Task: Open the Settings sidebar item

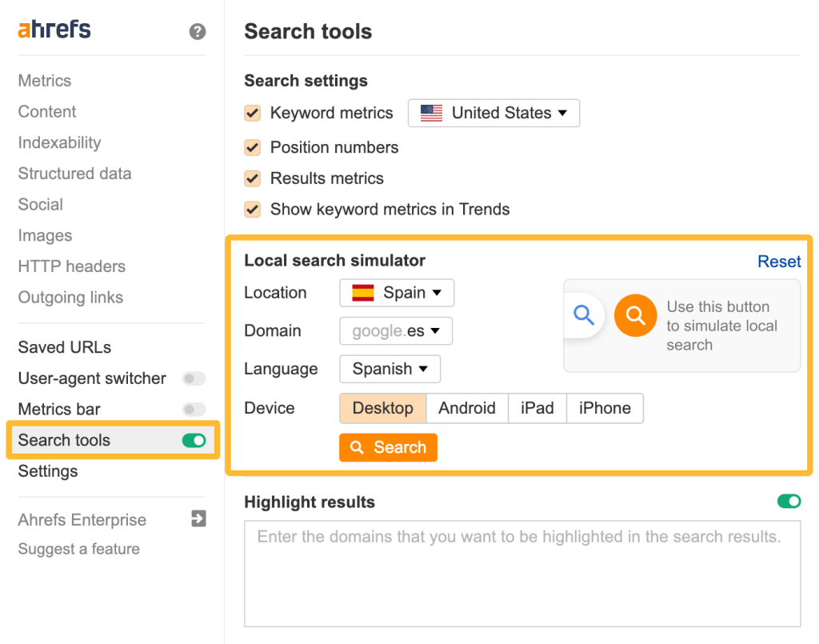Action: pos(47,471)
